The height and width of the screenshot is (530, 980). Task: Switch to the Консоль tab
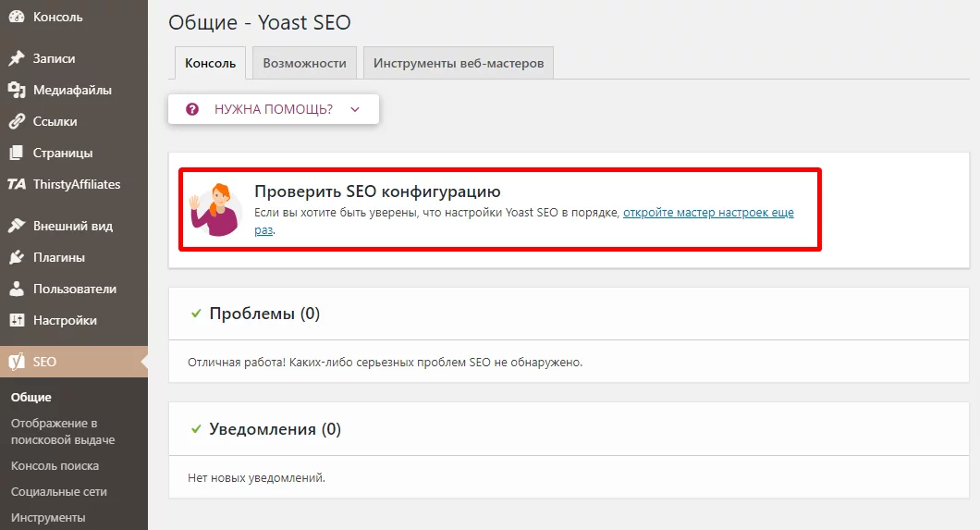pos(210,63)
